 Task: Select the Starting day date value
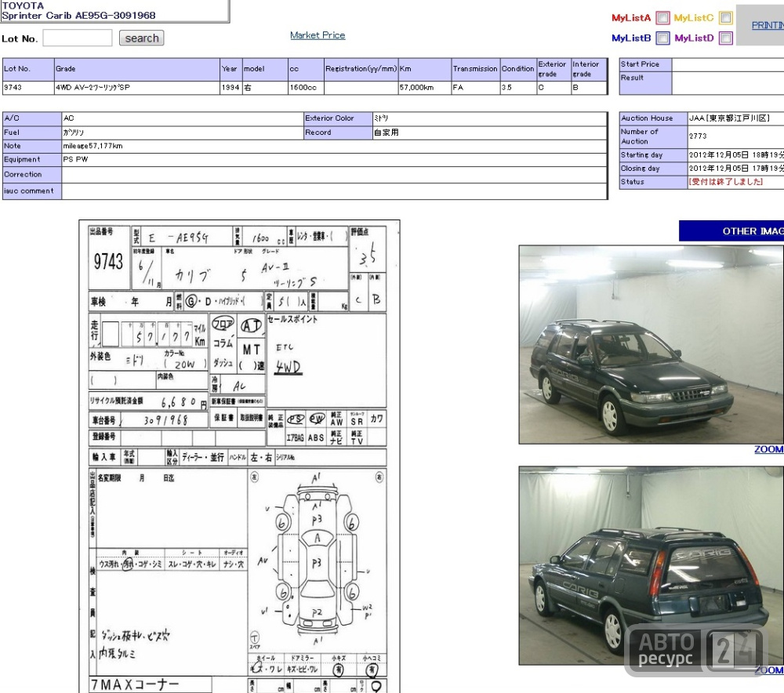736,155
